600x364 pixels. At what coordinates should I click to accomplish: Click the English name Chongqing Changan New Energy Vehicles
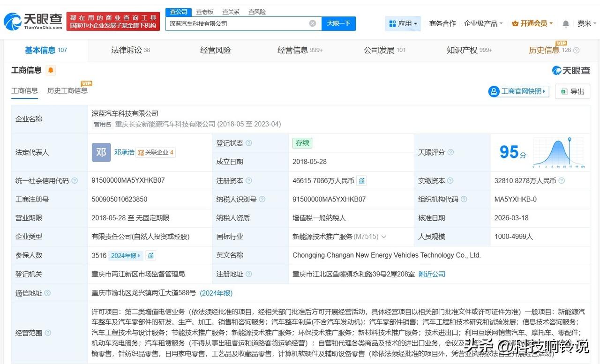click(387, 255)
